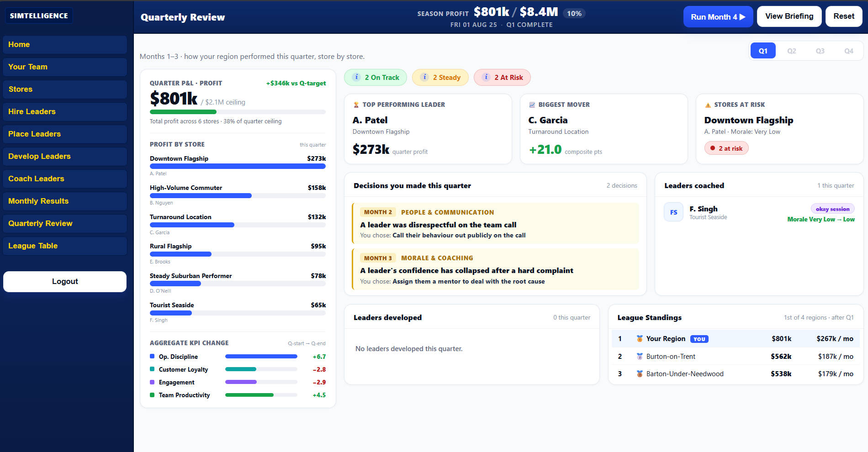The height and width of the screenshot is (452, 868).
Task: Click the +$346k vs Q-target text
Action: [296, 83]
